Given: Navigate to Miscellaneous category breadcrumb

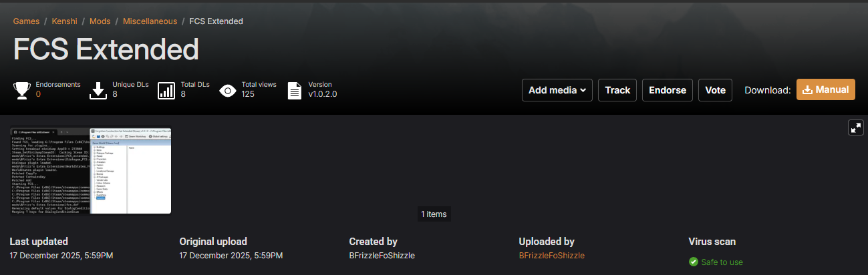Looking at the screenshot, I should (150, 21).
